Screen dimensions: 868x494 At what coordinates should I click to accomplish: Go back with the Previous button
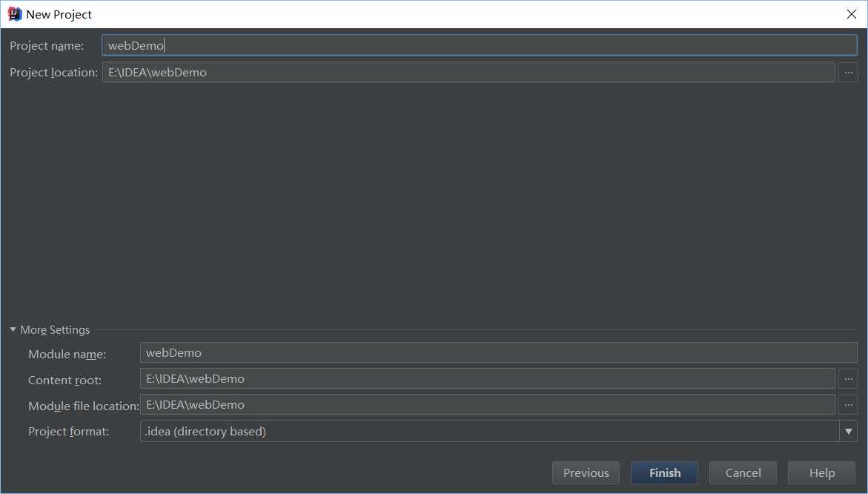pyautogui.click(x=586, y=473)
